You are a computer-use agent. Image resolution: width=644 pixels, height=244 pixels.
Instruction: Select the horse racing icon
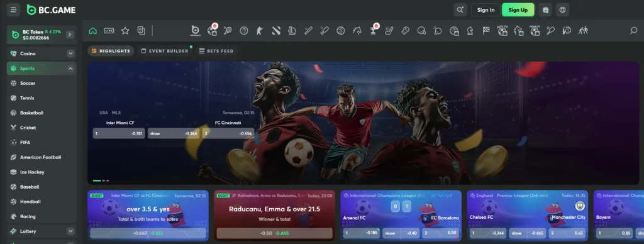coord(357,31)
